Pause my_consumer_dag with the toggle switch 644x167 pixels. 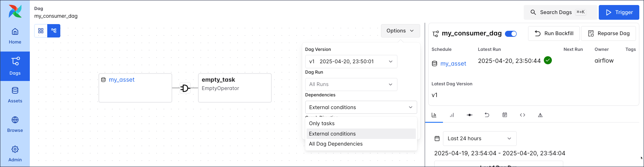point(511,34)
